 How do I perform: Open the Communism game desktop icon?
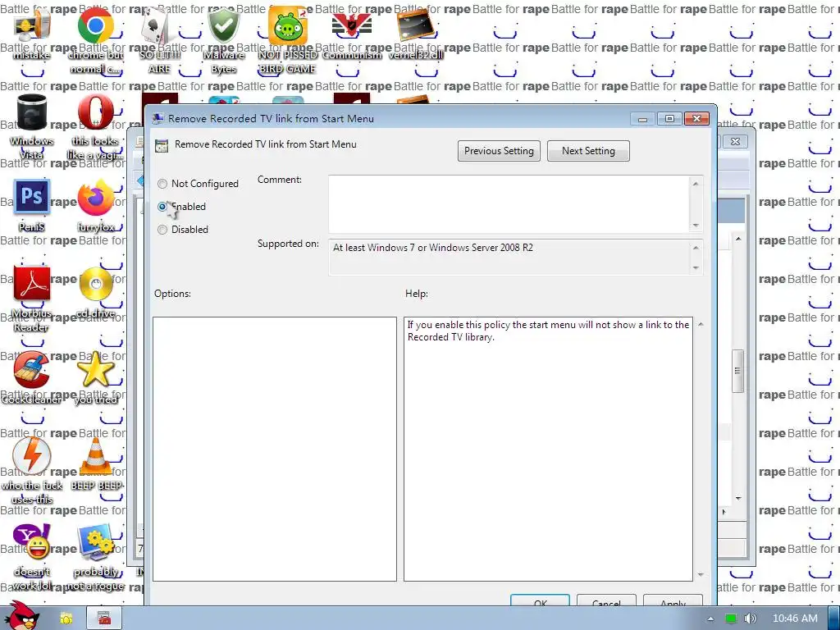click(351, 25)
